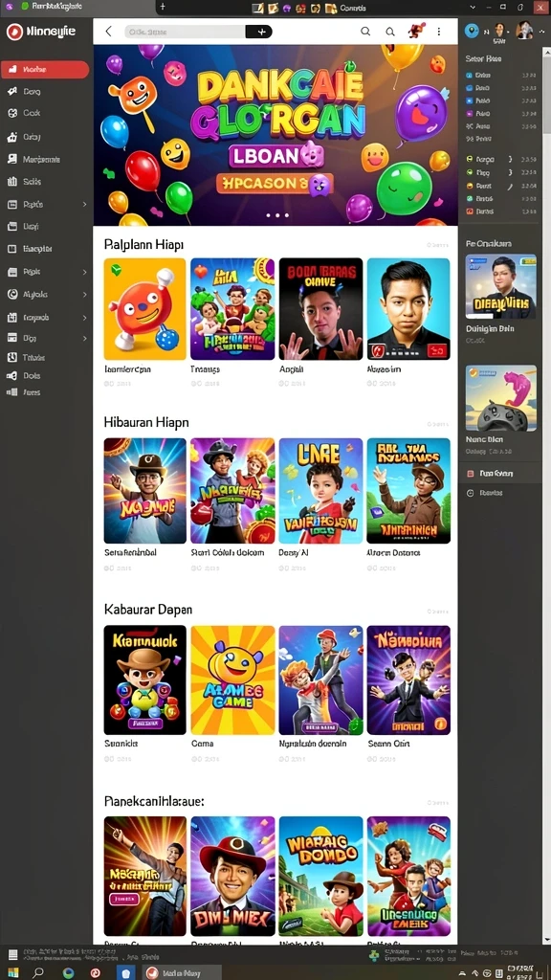Screen dimensions: 551x980
Task: Click the first carousel dot on banner
Action: point(269,215)
